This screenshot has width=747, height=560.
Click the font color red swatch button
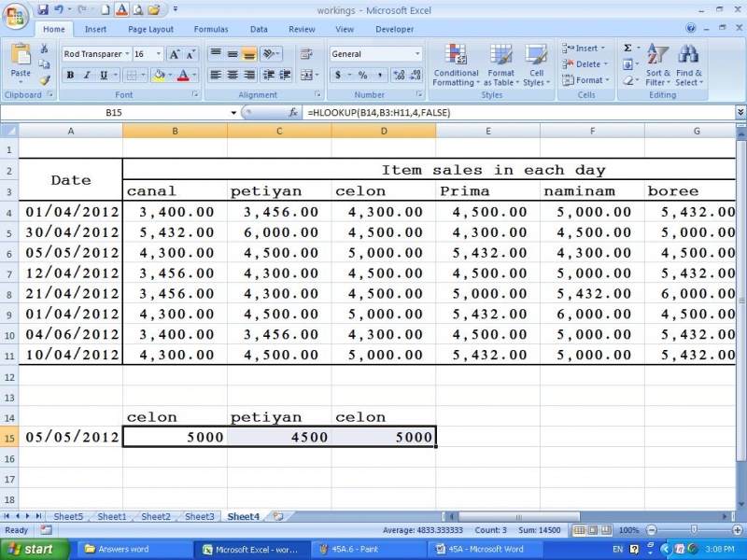point(183,76)
